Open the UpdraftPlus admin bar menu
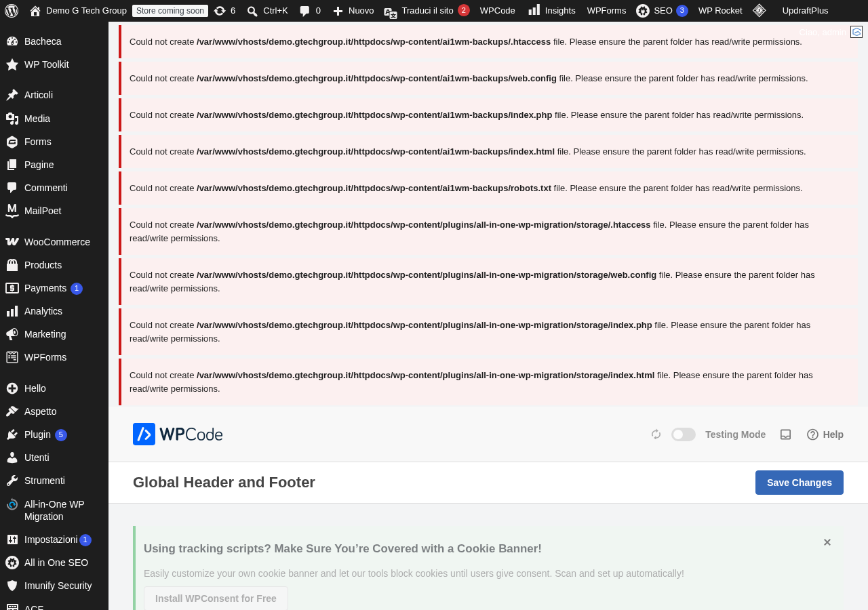Viewport: 868px width, 610px height. click(805, 11)
